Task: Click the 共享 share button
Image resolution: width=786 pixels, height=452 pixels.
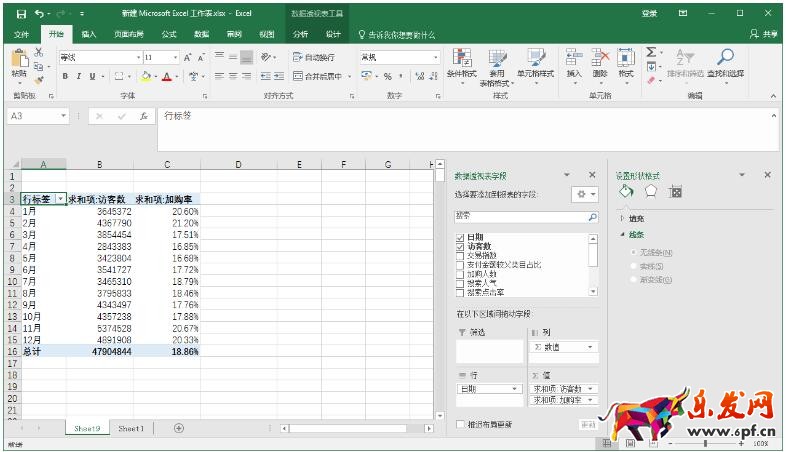Action: 765,34
